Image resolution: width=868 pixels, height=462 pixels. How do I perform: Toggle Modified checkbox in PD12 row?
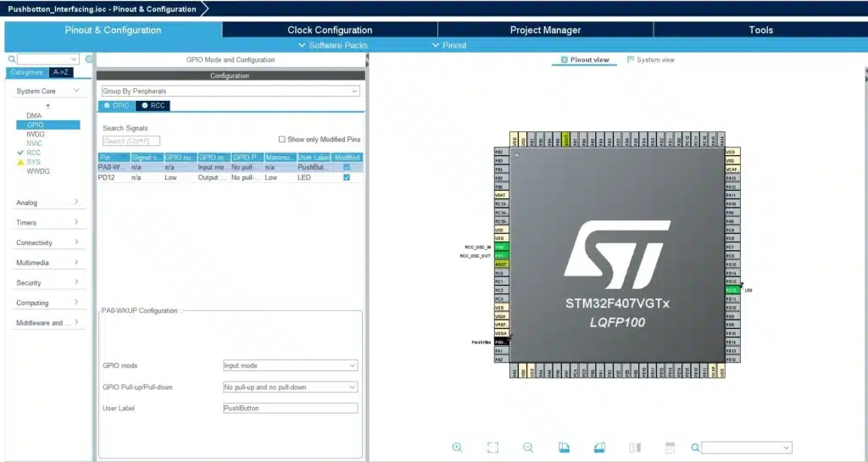point(347,178)
